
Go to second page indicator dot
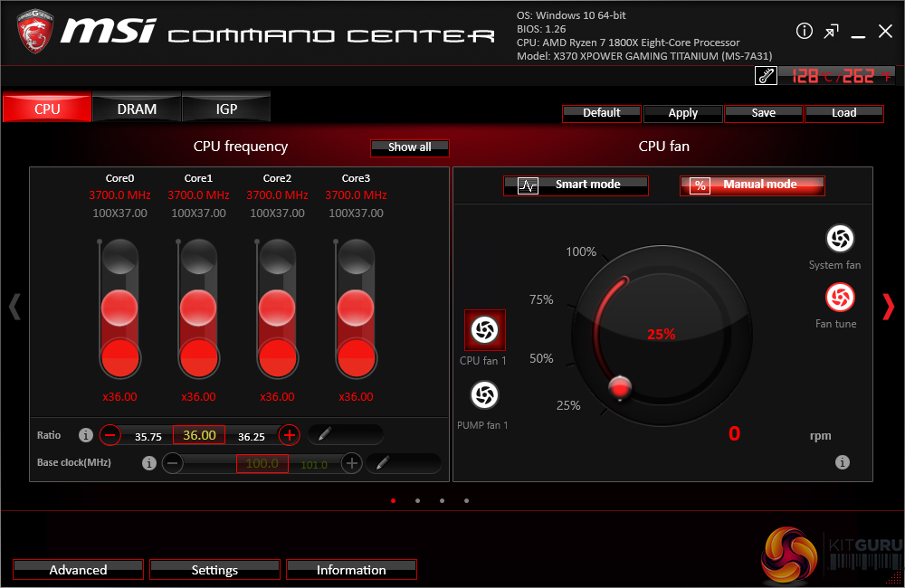pos(417,501)
